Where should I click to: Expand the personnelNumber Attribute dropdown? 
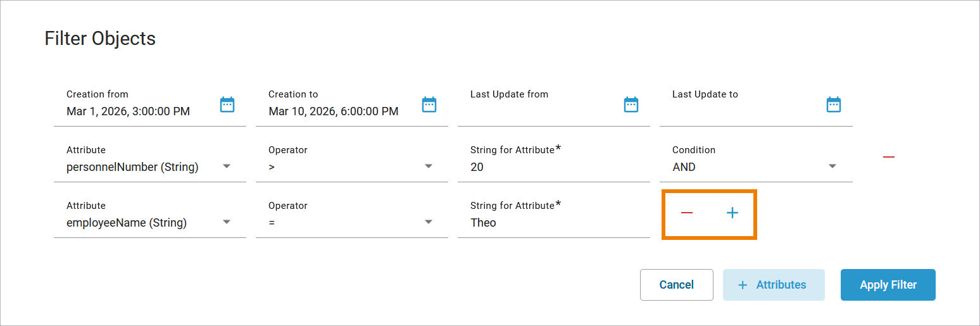227,166
